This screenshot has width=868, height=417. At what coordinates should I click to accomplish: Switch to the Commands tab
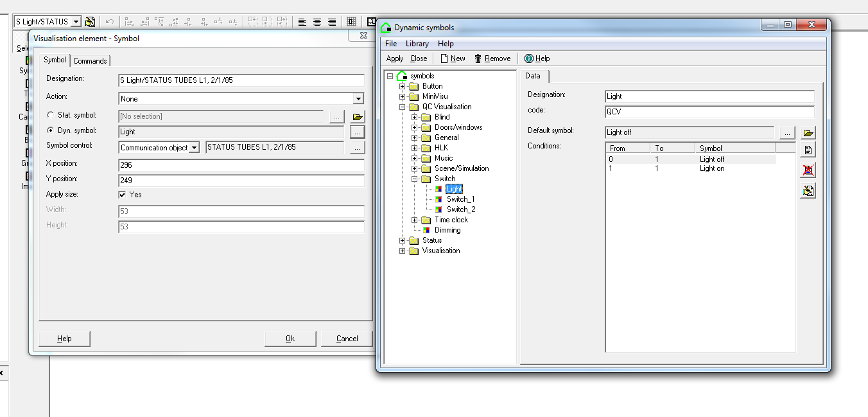(x=90, y=61)
